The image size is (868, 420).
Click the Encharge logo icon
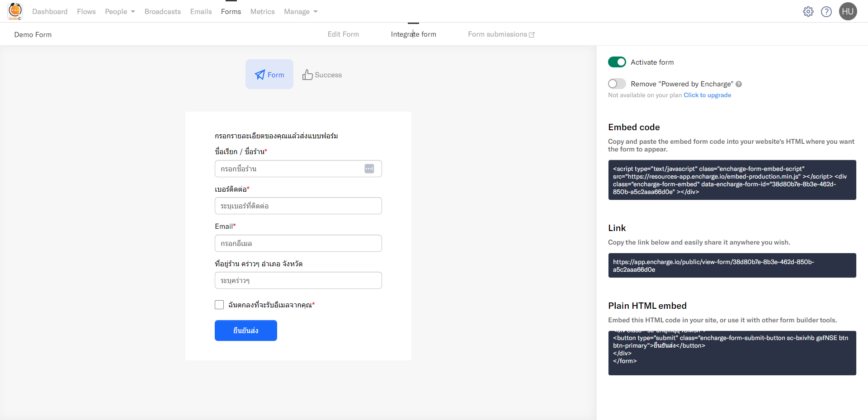pyautogui.click(x=15, y=11)
